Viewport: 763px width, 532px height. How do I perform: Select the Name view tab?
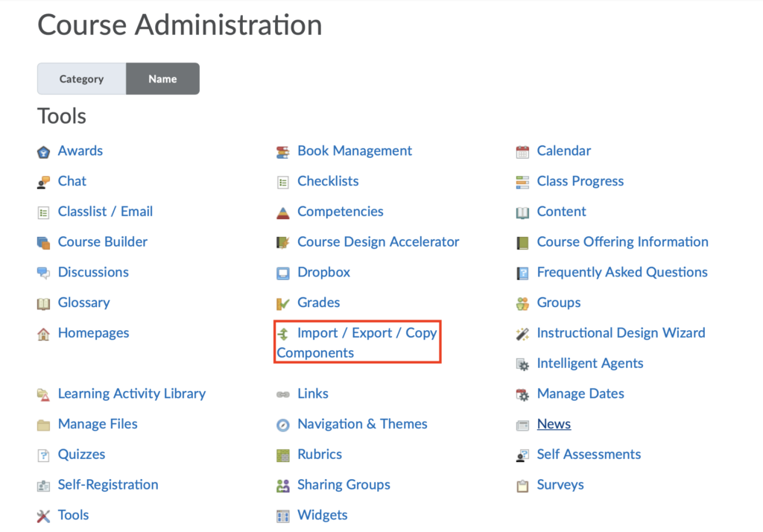pyautogui.click(x=162, y=78)
